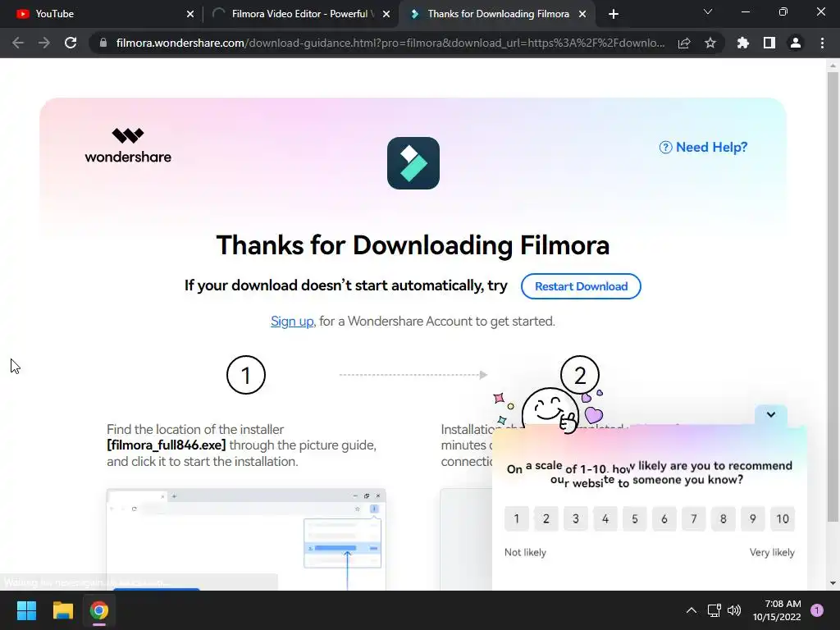Viewport: 840px width, 630px height.
Task: Go back to the previous page
Action: pyautogui.click(x=18, y=43)
